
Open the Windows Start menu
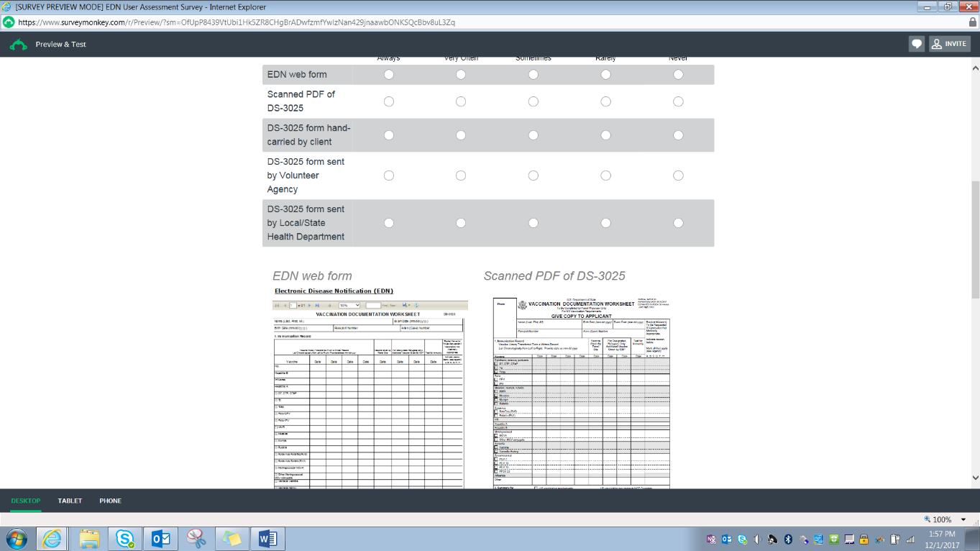16,538
